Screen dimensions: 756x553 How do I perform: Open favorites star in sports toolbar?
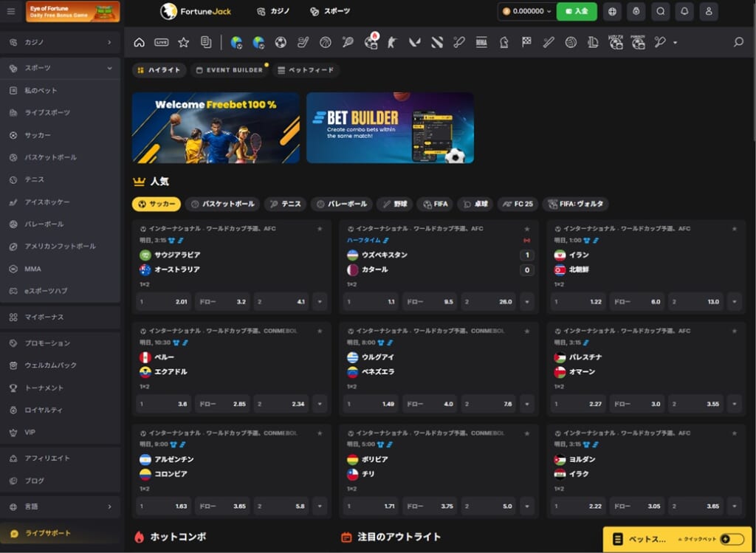(x=183, y=42)
